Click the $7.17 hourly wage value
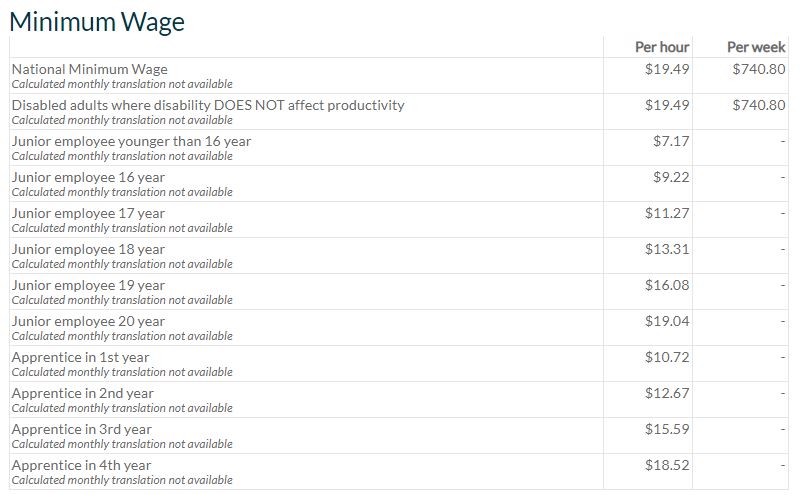This screenshot has width=800, height=495. point(671,141)
